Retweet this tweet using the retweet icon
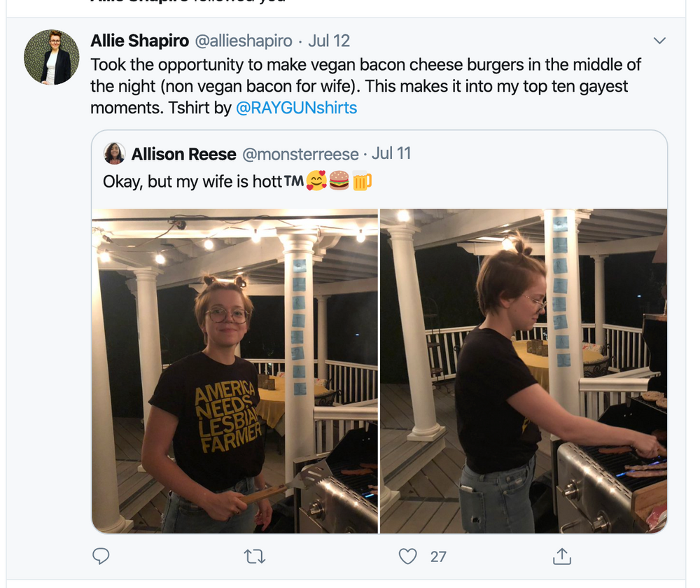This screenshot has width=700, height=588. (x=254, y=556)
